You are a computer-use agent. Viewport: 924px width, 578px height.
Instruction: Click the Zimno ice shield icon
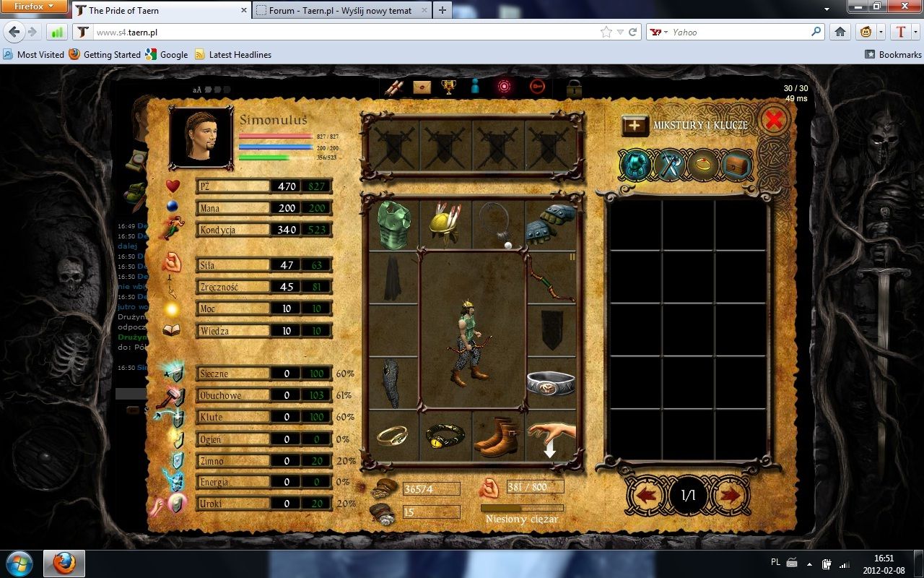(x=176, y=460)
